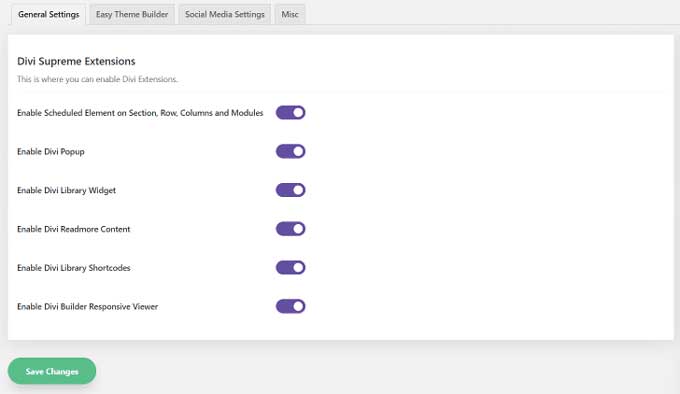
Task: Switch to the General Settings tab
Action: click(49, 14)
